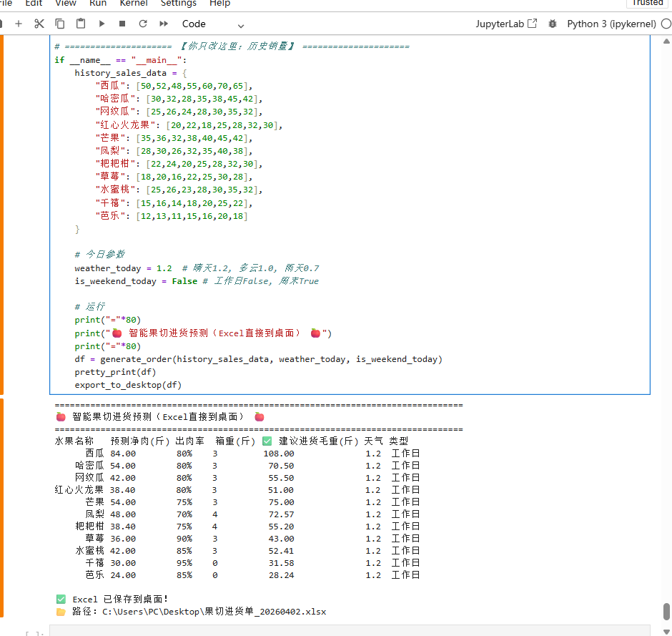The height and width of the screenshot is (636, 672).
Task: Click the kernel status circle indicator
Action: click(666, 24)
